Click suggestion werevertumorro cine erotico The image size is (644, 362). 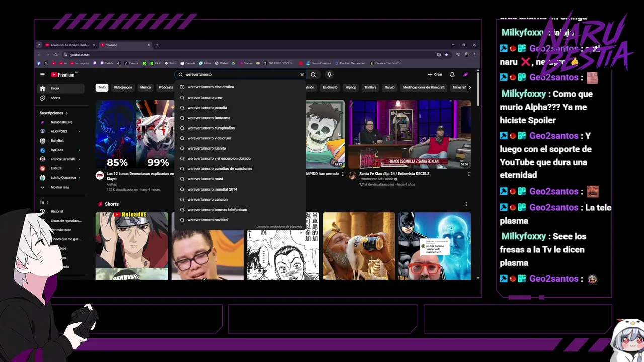tap(240, 87)
